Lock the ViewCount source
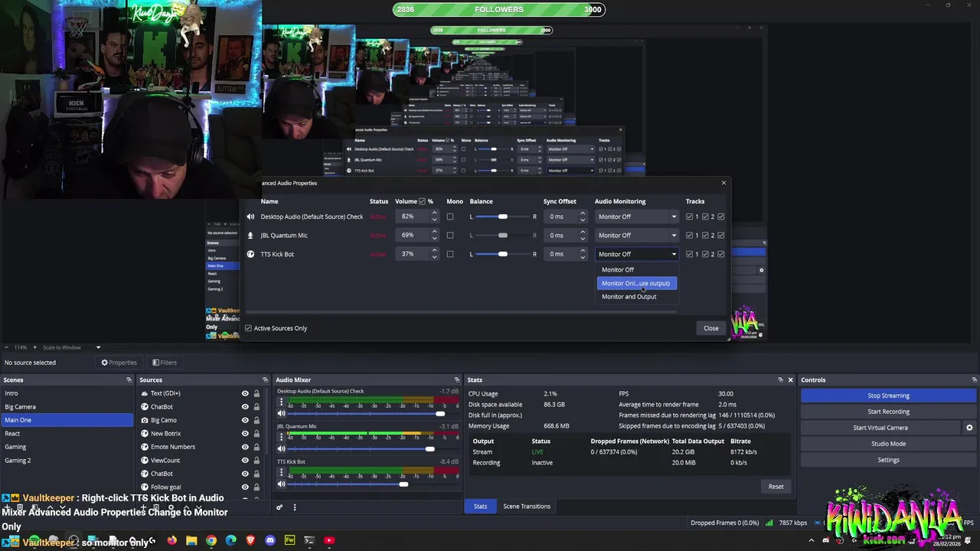Viewport: 980px width, 551px height. (256, 460)
